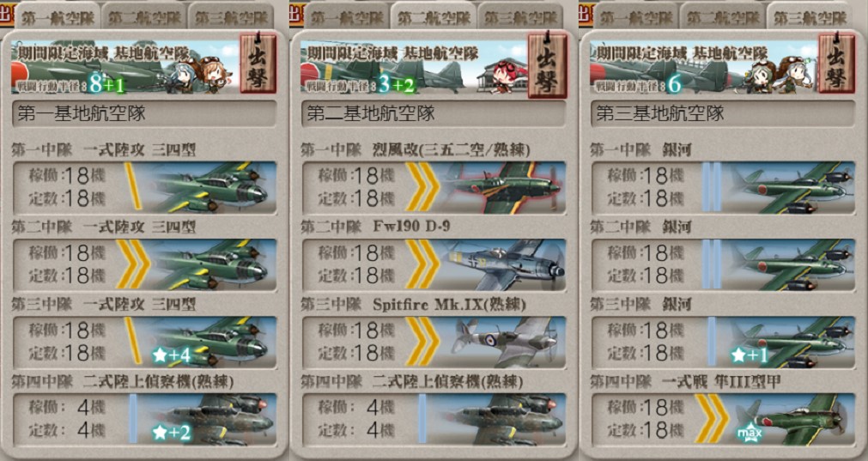Open 第三航空隊 tab in left panel
The width and height of the screenshot is (868, 461).
[x=232, y=16]
